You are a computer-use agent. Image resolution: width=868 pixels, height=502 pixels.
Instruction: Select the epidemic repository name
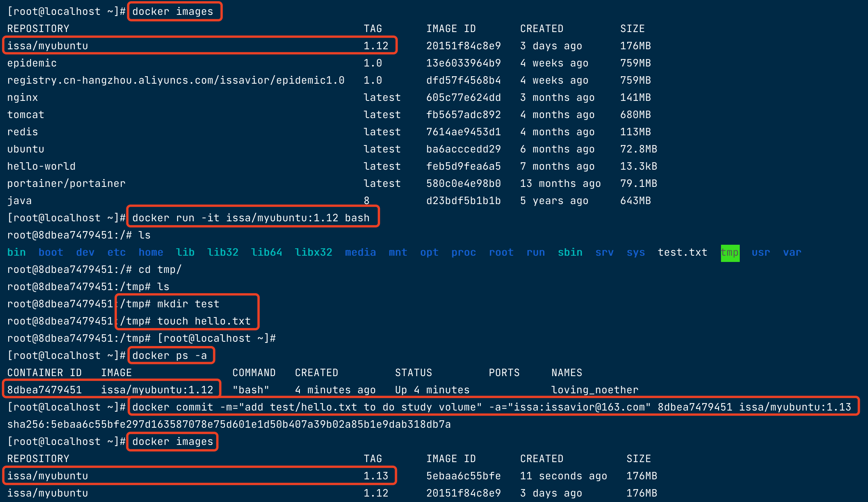coord(32,63)
